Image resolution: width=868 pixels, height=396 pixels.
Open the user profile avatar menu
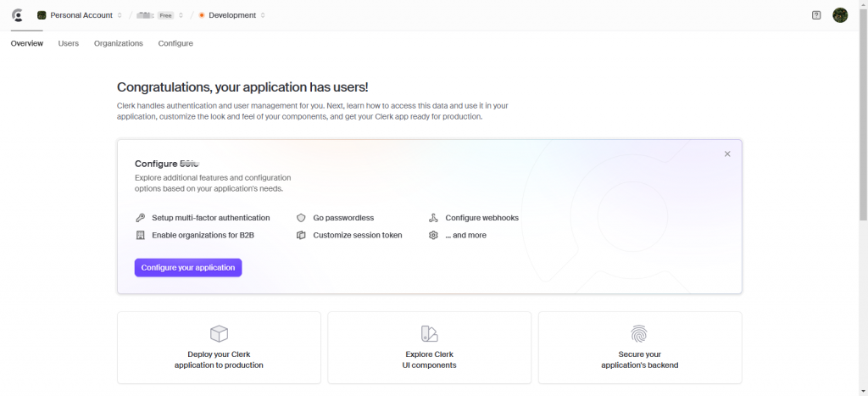840,15
